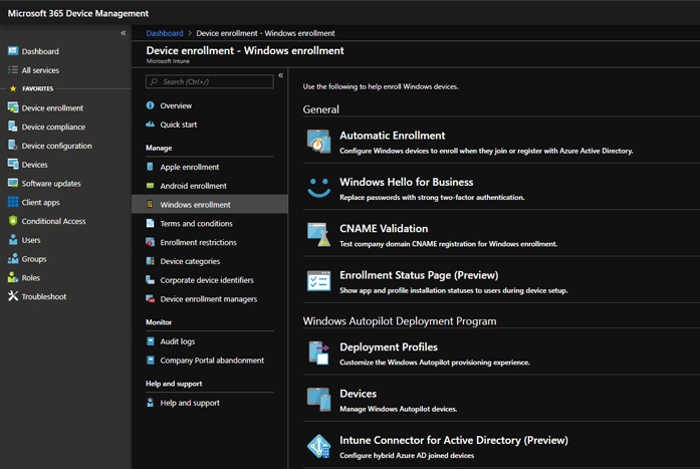
Task: Click Device enrollment label in favorites
Action: tap(52, 108)
